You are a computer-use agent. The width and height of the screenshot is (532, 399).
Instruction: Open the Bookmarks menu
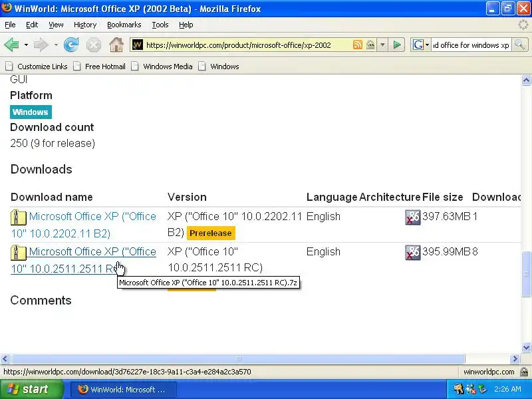(x=124, y=25)
